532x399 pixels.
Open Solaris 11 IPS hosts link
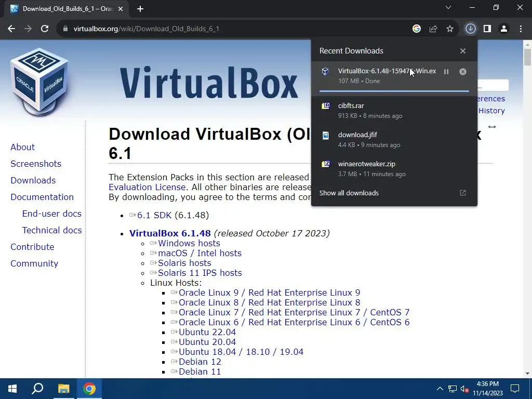click(x=200, y=273)
